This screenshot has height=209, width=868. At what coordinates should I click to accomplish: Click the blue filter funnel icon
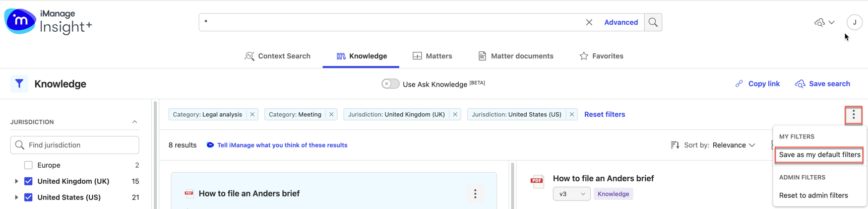19,84
